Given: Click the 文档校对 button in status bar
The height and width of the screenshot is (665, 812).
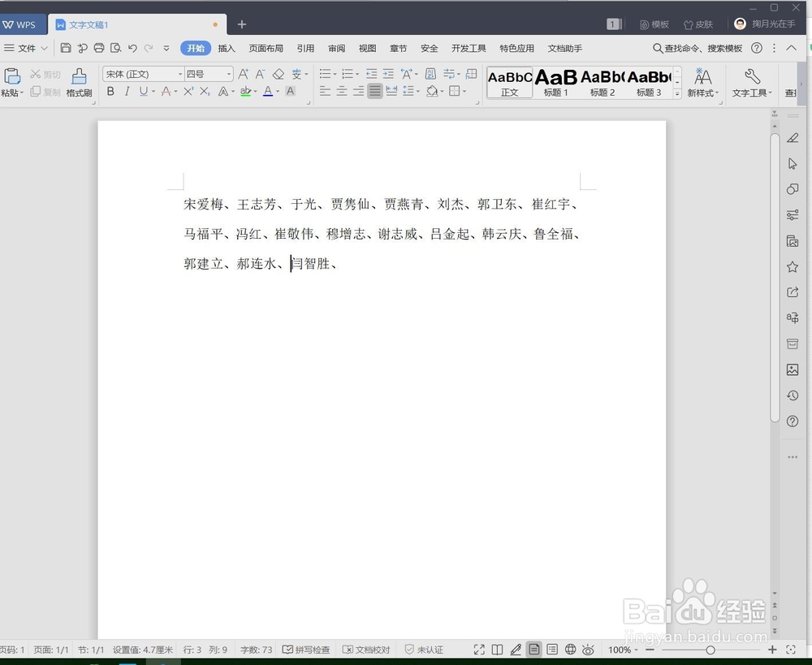Looking at the screenshot, I should (x=366, y=650).
